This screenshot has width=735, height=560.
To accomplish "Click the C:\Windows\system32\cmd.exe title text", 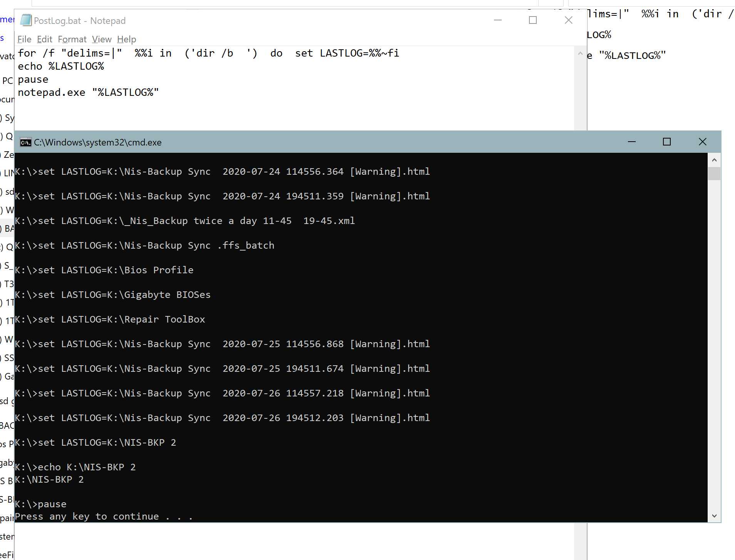I will pos(98,142).
